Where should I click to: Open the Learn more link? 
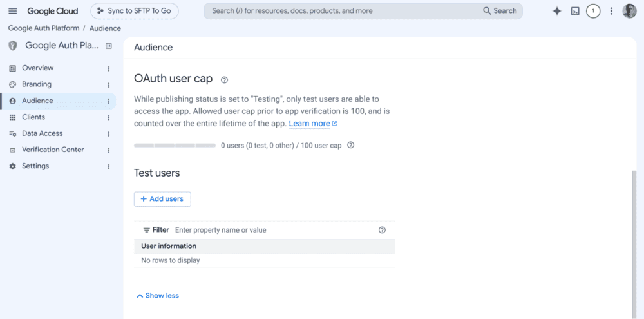[313, 123]
